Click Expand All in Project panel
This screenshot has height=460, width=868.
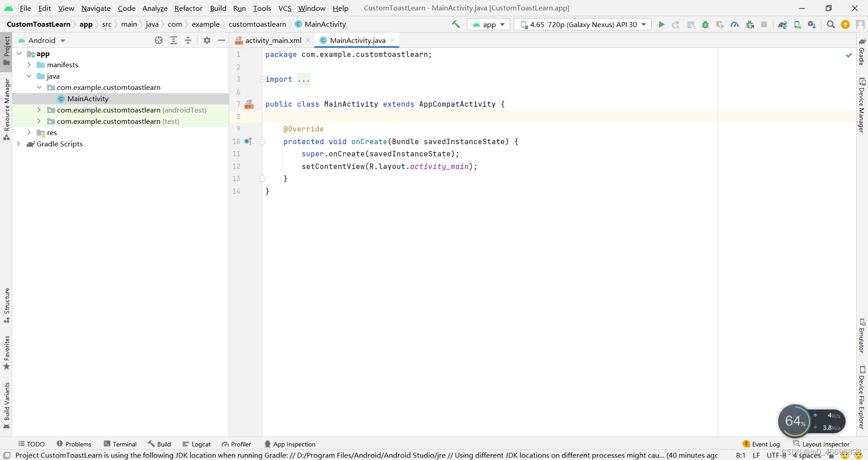174,40
